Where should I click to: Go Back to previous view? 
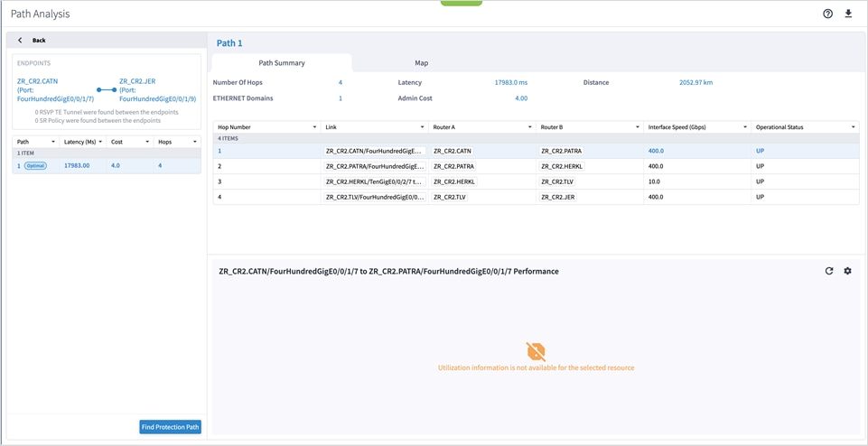39,41
